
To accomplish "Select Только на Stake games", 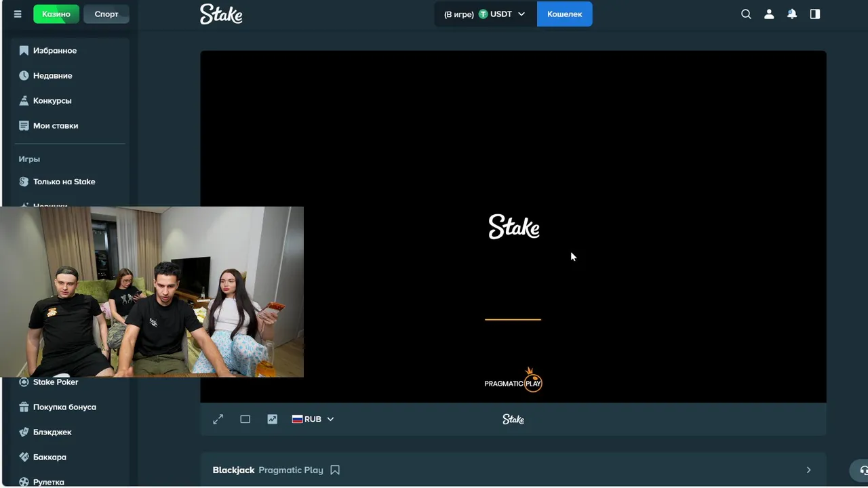I will (71, 182).
